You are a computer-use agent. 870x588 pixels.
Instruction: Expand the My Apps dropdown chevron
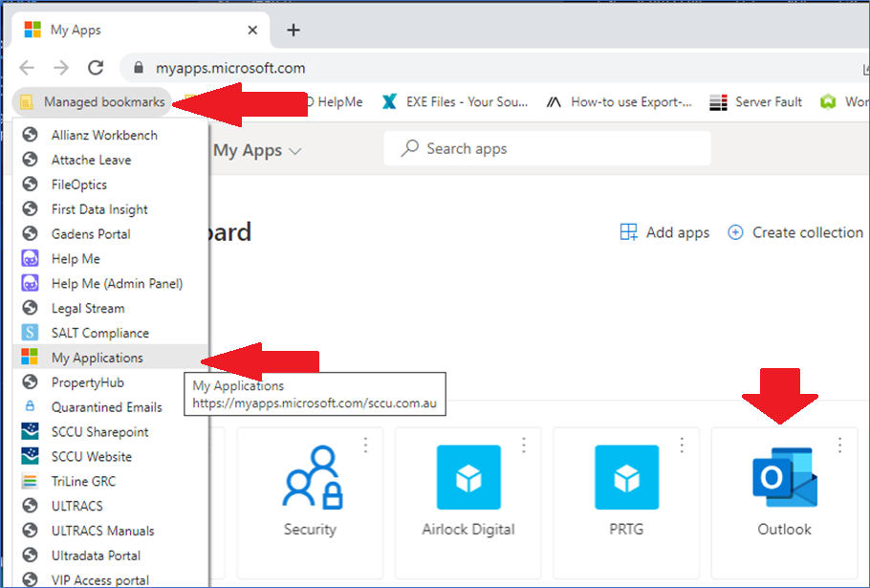295,151
